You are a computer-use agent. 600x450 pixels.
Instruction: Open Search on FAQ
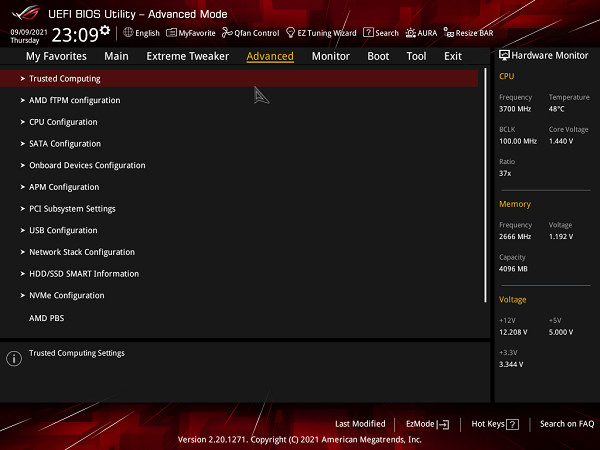(567, 424)
